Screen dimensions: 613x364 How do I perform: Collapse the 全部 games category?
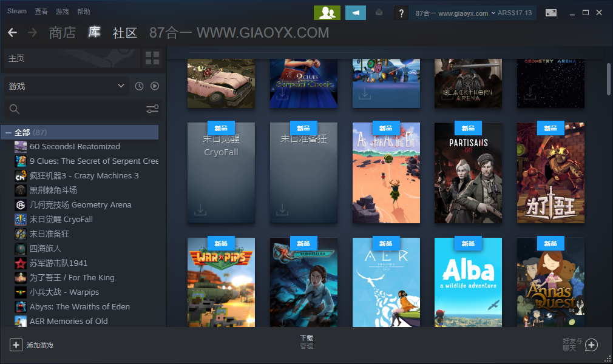(8, 132)
